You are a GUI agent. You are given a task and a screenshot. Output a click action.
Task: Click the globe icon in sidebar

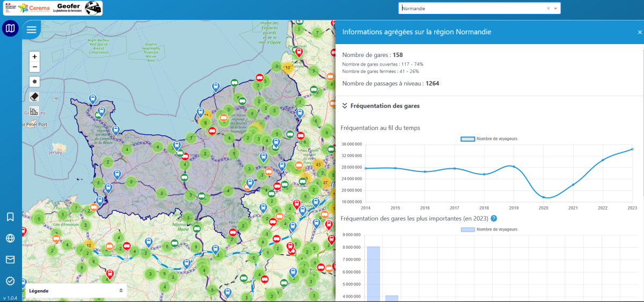10,239
